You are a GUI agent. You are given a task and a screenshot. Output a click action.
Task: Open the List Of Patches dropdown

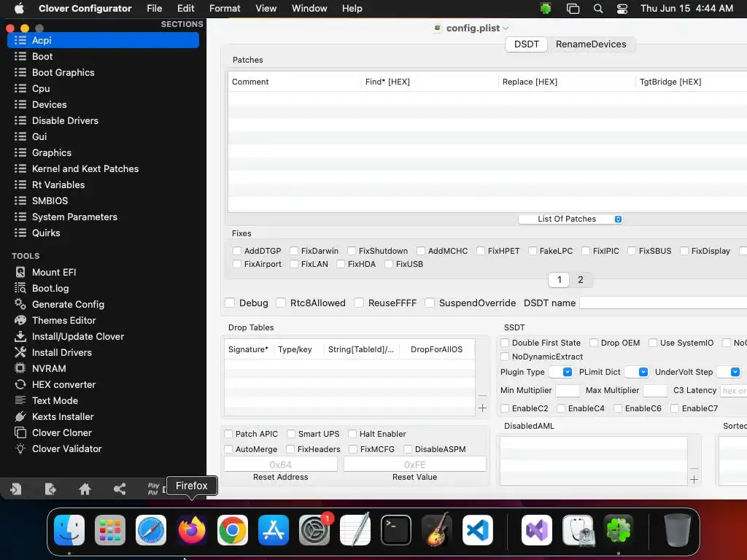[x=570, y=219]
